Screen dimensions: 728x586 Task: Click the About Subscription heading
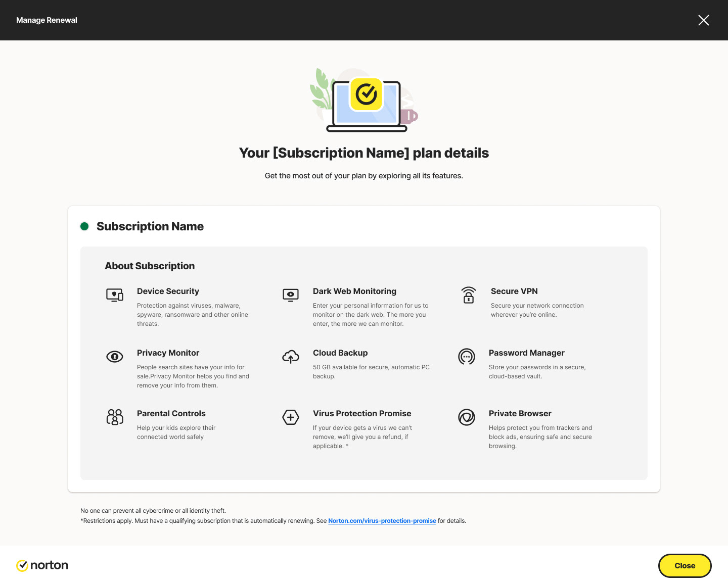(150, 266)
